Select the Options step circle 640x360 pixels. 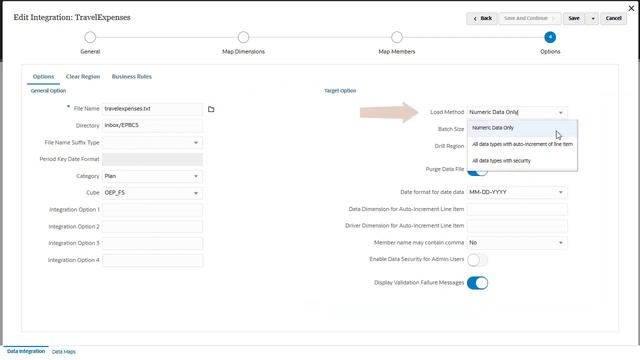click(550, 37)
